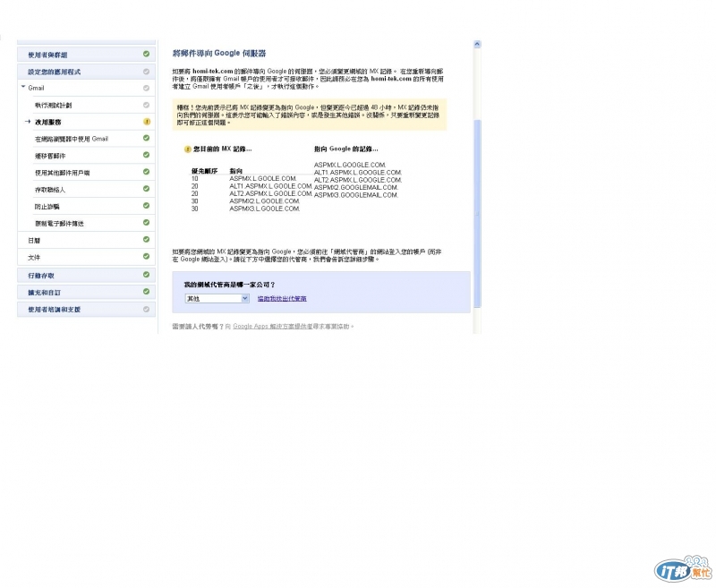Click green check beside 文件

click(146, 256)
